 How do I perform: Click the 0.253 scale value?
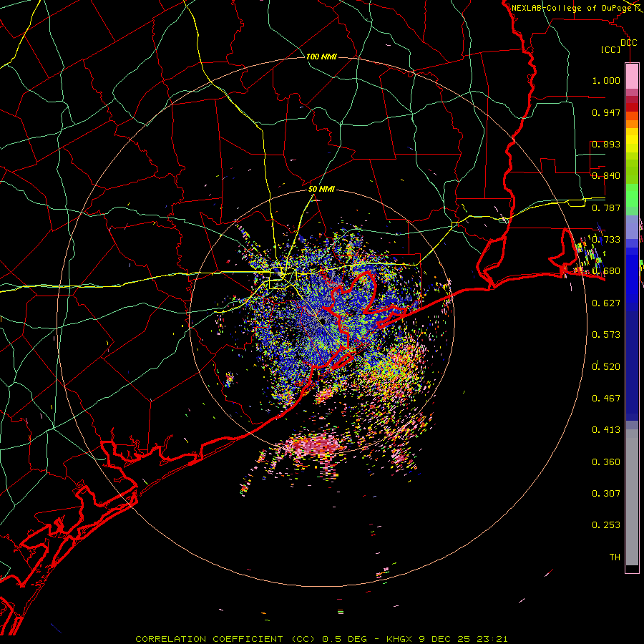click(x=606, y=525)
